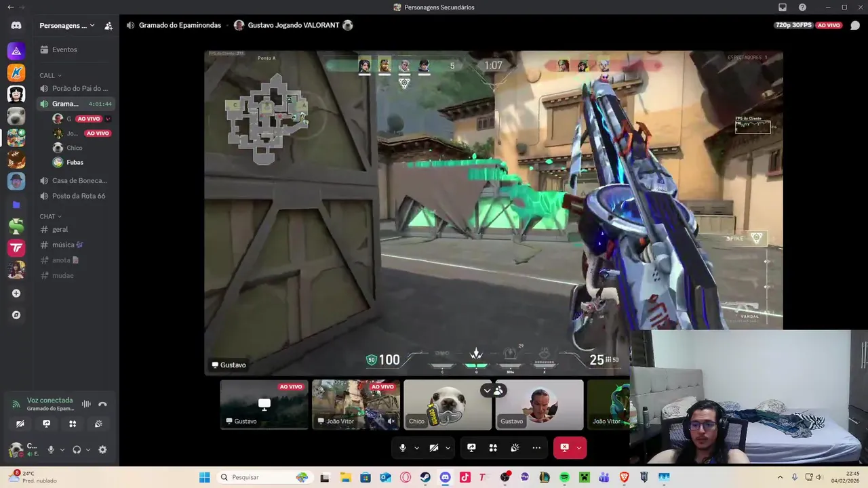Toggle microphone mute in call controls
This screenshot has width=868, height=488.
[x=403, y=447]
